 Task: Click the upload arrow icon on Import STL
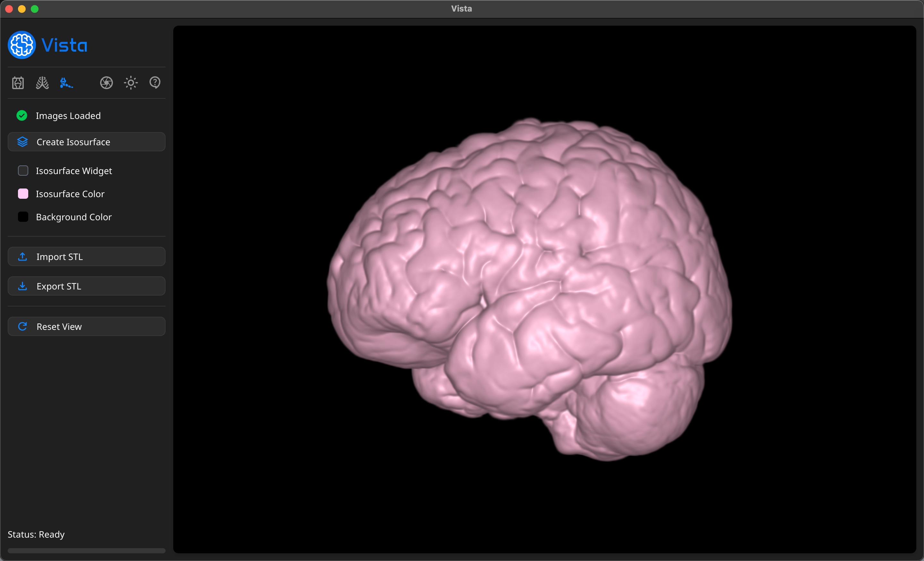[x=22, y=257]
